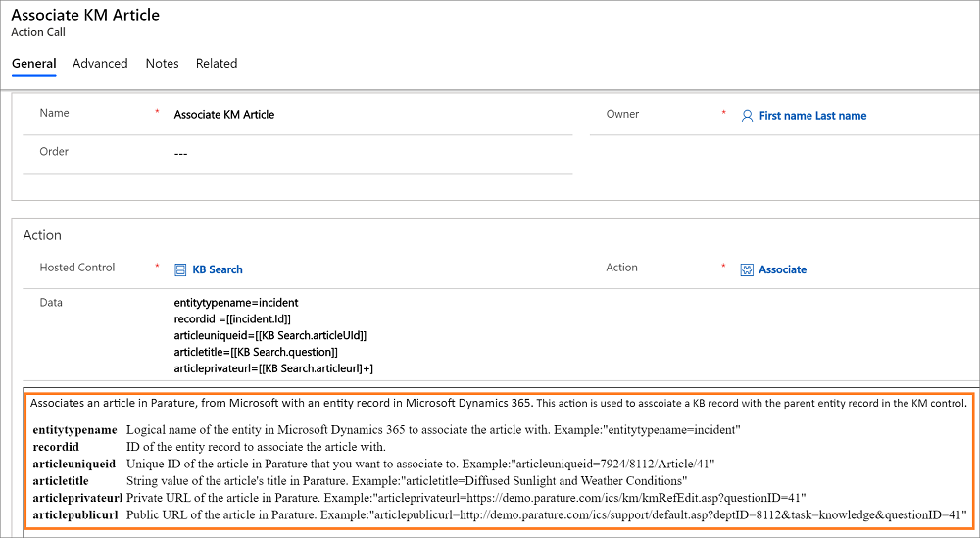Viewport: 980px width, 538px height.
Task: Click the articleprivateurl line in Data field
Action: click(273, 368)
